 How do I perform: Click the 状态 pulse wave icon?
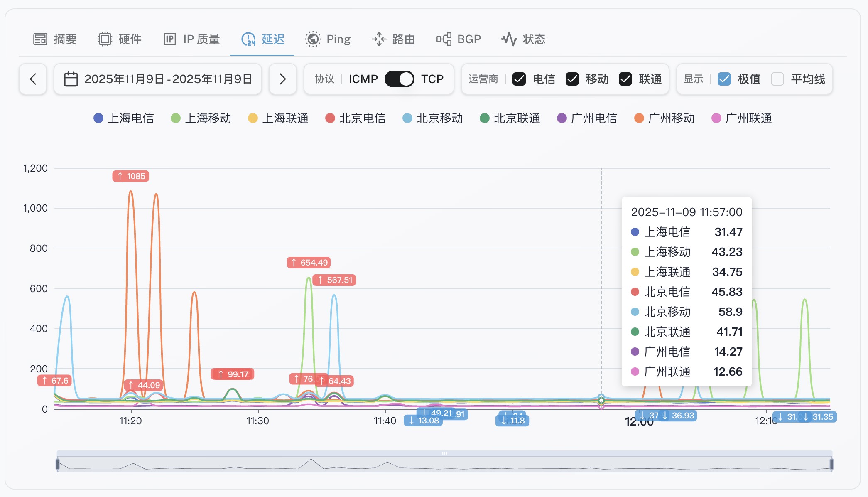(509, 39)
